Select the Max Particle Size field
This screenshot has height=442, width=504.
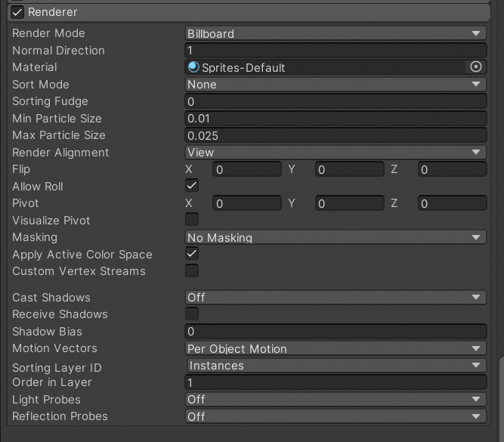[x=335, y=135]
